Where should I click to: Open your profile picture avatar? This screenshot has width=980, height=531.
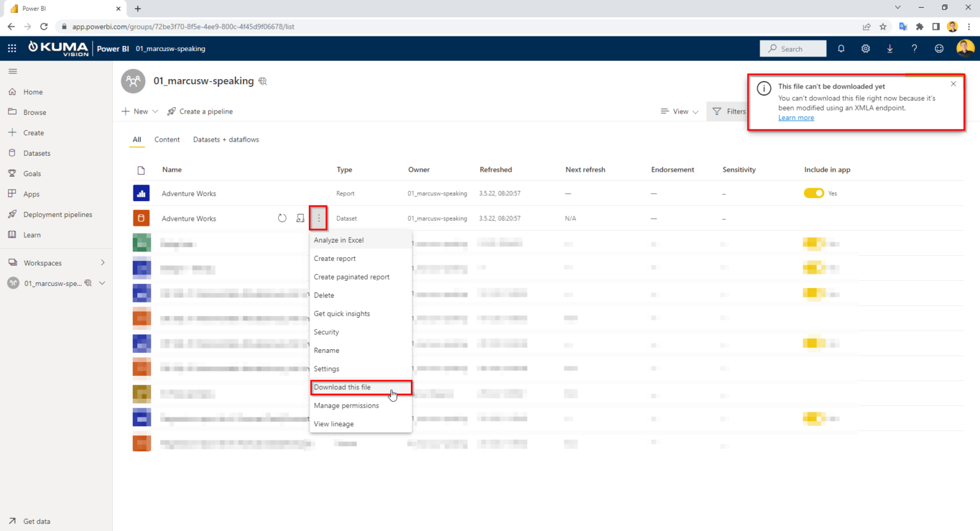965,48
